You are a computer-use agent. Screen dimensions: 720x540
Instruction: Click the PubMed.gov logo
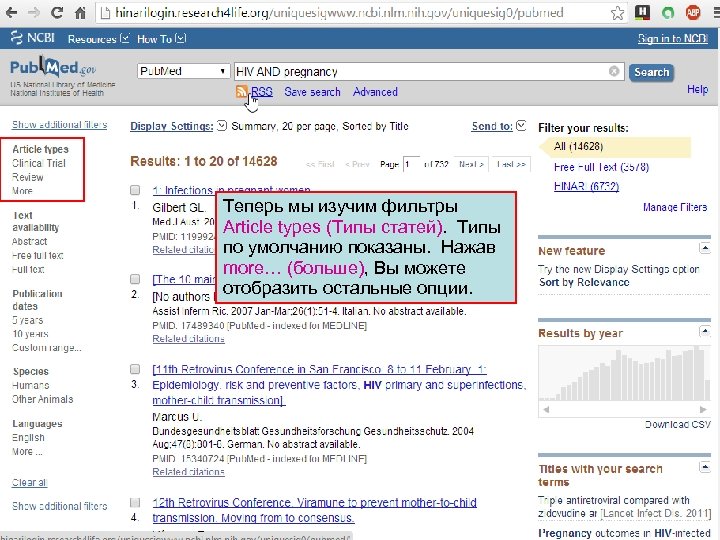coord(53,68)
